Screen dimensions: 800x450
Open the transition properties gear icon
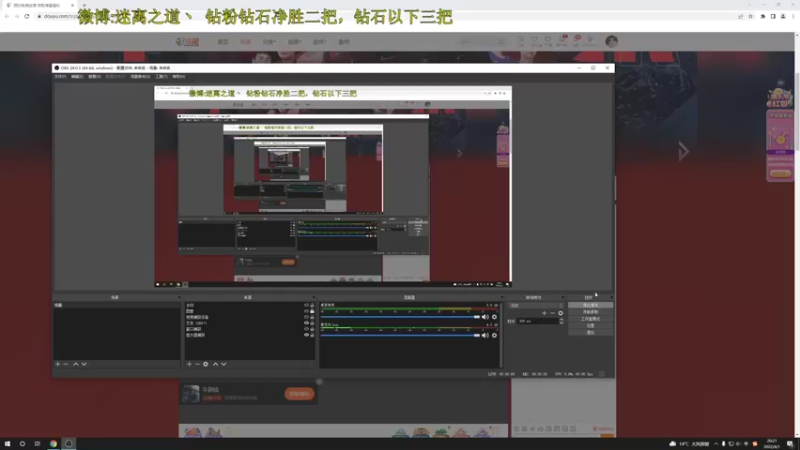point(561,313)
